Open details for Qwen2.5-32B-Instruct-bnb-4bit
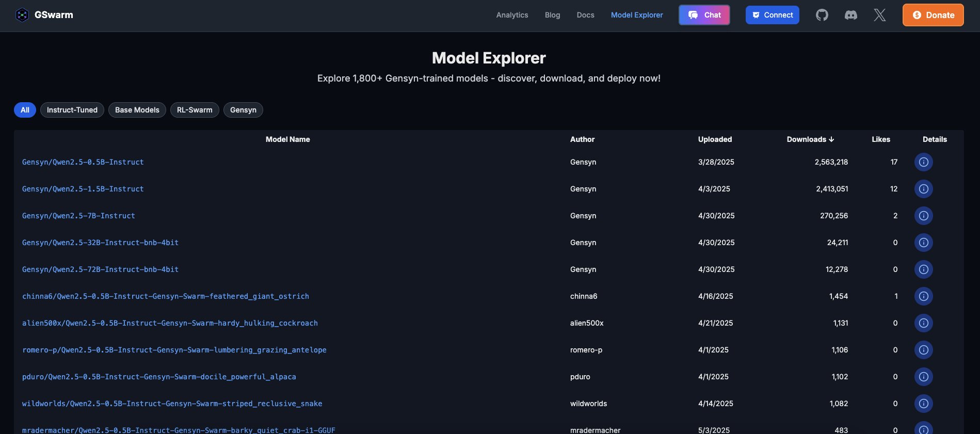Viewport: 980px width, 434px height. 924,243
